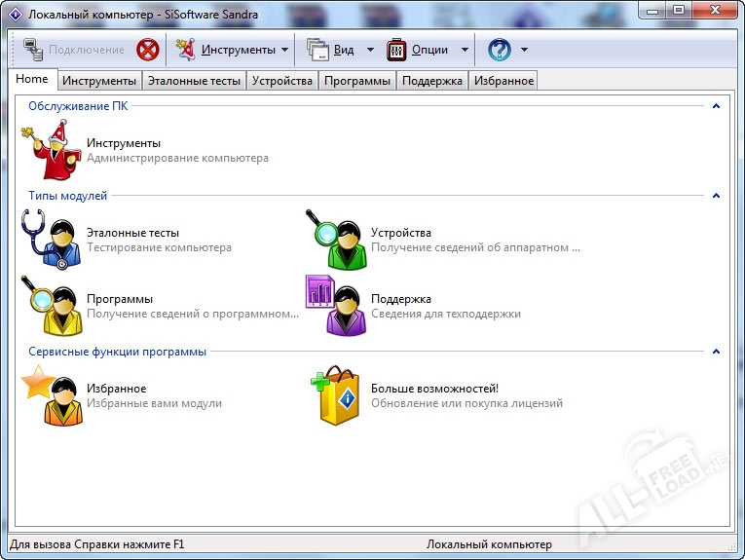Viewport: 745px width, 560px height.
Task: Click the red disconnect icon in toolbar
Action: point(147,50)
